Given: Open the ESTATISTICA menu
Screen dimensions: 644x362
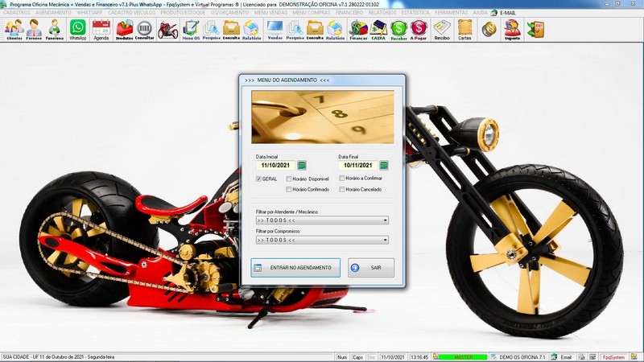Looking at the screenshot, I should [x=415, y=13].
